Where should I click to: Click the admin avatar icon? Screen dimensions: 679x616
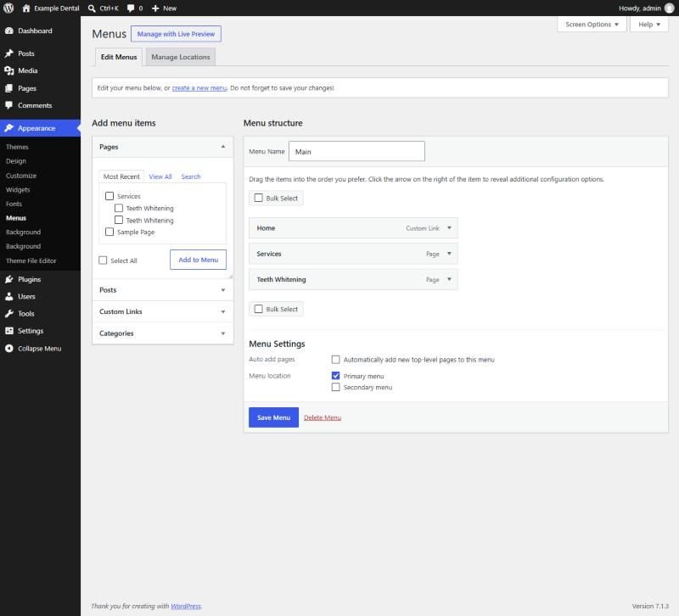click(x=669, y=8)
